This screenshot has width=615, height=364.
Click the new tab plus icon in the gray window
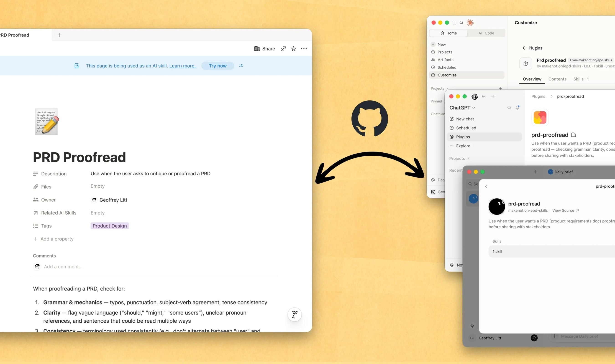pos(535,172)
